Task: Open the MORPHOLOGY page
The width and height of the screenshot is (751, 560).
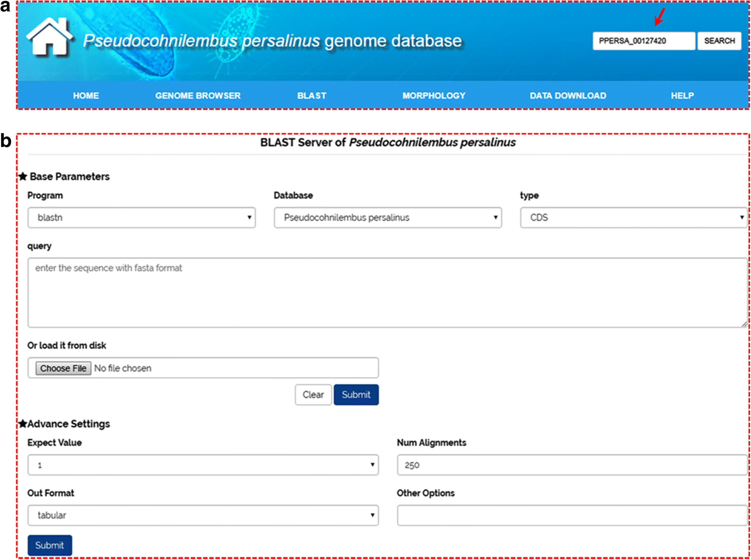Action: click(434, 96)
